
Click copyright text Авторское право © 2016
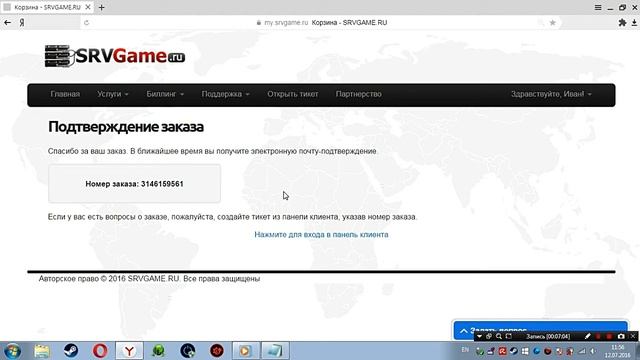pyautogui.click(x=82, y=279)
